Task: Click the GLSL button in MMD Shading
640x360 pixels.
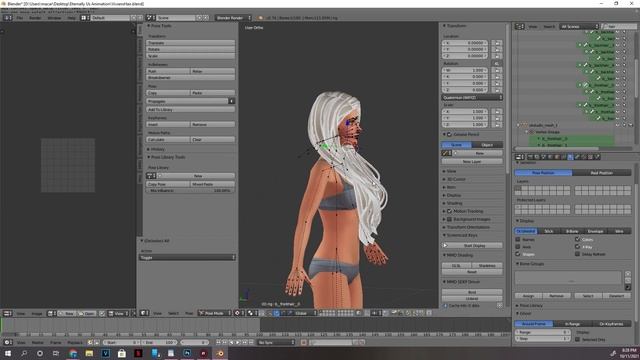Action: pyautogui.click(x=456, y=266)
